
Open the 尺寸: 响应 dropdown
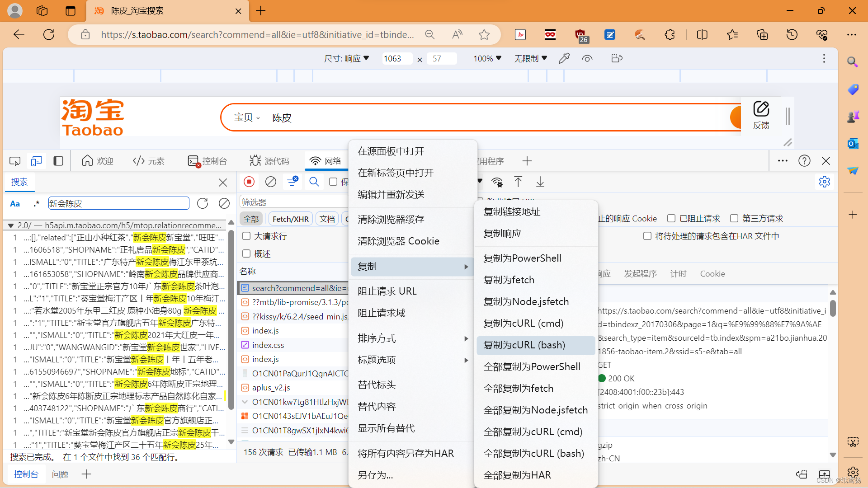(346, 58)
